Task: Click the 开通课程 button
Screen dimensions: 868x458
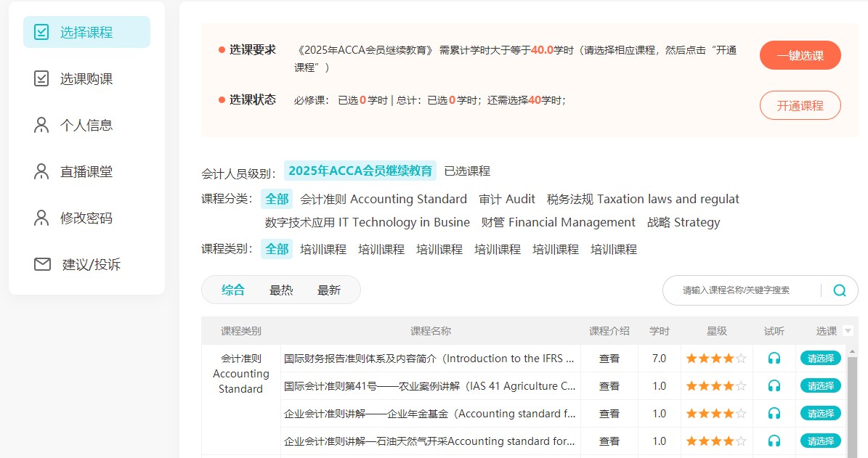Action: [x=800, y=105]
